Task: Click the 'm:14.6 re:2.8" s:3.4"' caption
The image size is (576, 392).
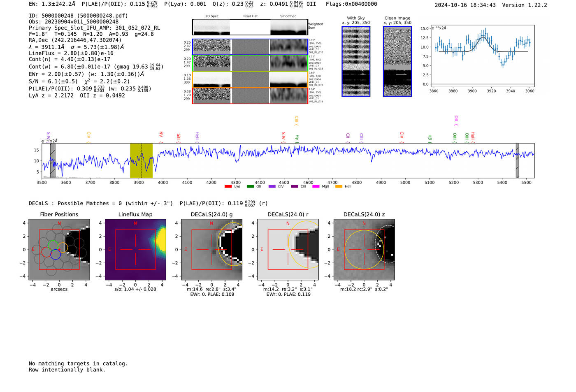Action: pyautogui.click(x=211, y=289)
